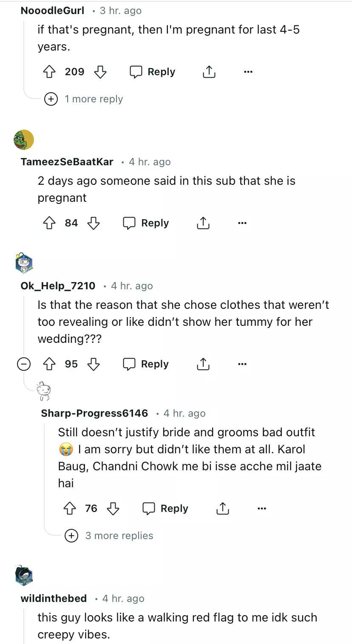Upvote Sharp-Progress6146's comment with 76 votes
The height and width of the screenshot is (644, 352).
pyautogui.click(x=70, y=508)
